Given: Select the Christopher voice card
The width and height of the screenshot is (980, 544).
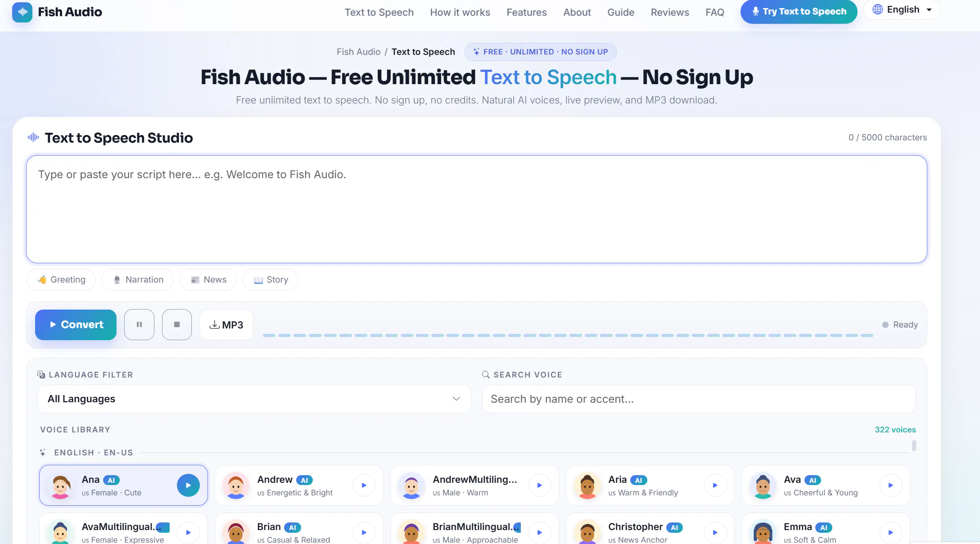Looking at the screenshot, I should 650,529.
